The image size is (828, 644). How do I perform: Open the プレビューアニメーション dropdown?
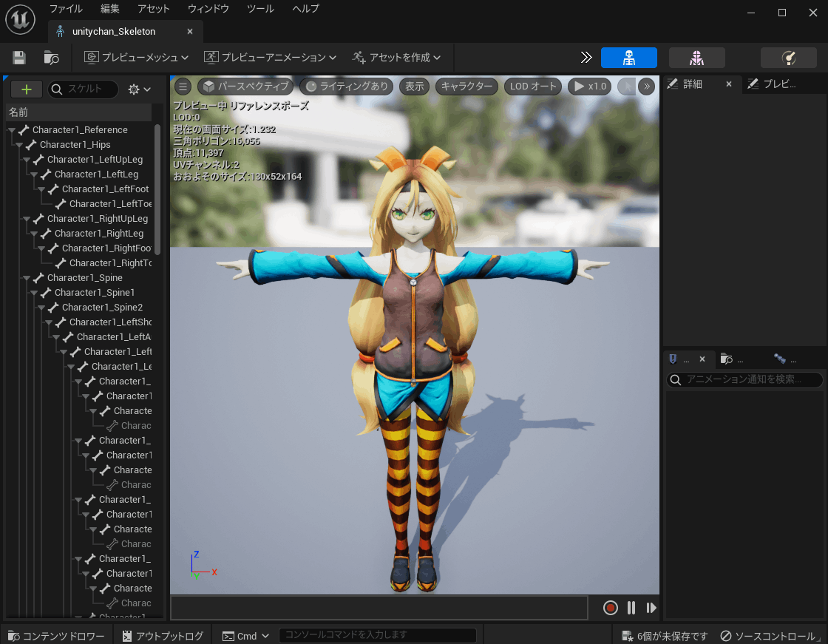270,58
